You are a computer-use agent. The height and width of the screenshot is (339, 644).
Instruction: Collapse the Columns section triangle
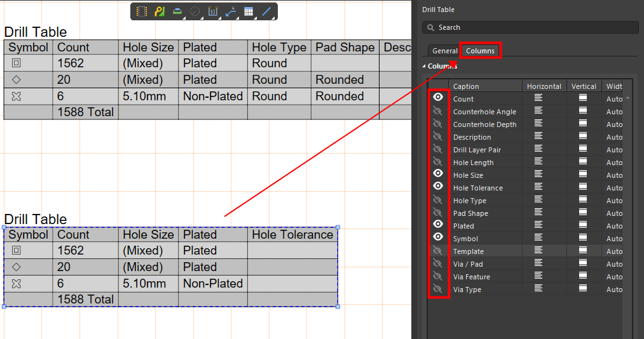tap(424, 66)
